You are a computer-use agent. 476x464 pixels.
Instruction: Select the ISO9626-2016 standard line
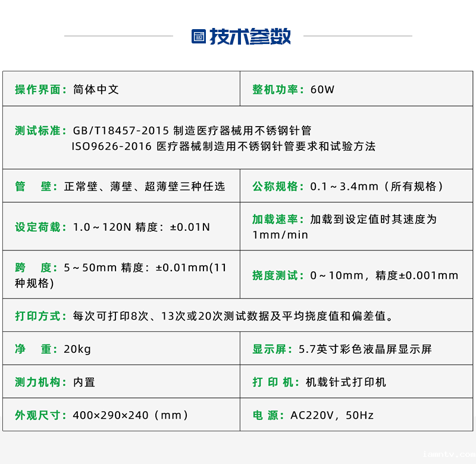click(223, 146)
